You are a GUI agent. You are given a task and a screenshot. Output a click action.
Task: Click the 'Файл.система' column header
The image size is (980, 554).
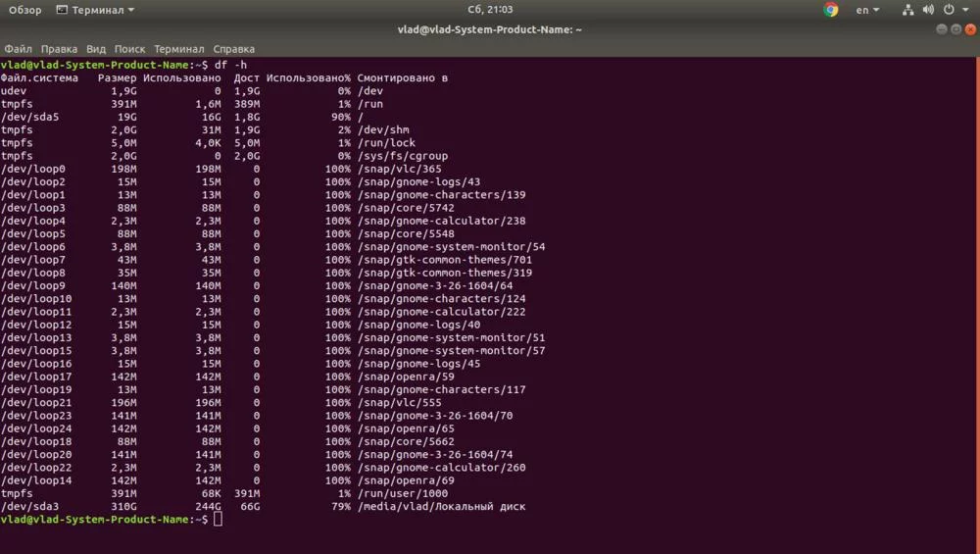(x=39, y=78)
